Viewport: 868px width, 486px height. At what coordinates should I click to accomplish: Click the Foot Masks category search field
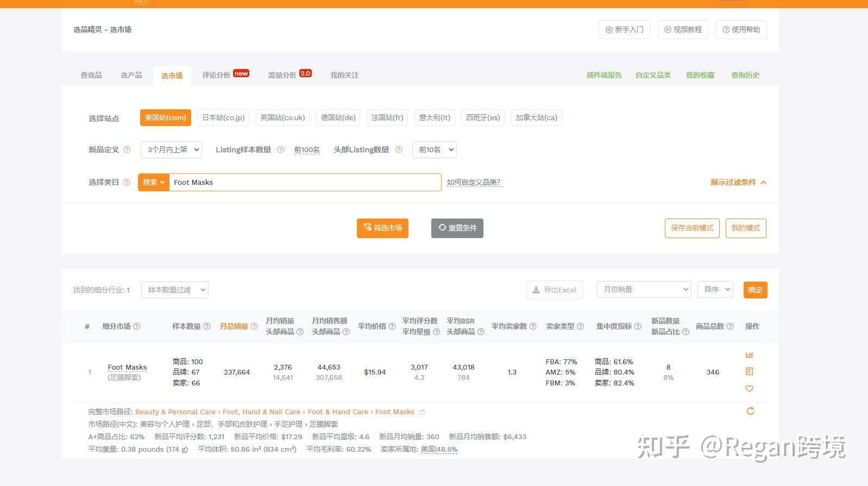(x=305, y=183)
